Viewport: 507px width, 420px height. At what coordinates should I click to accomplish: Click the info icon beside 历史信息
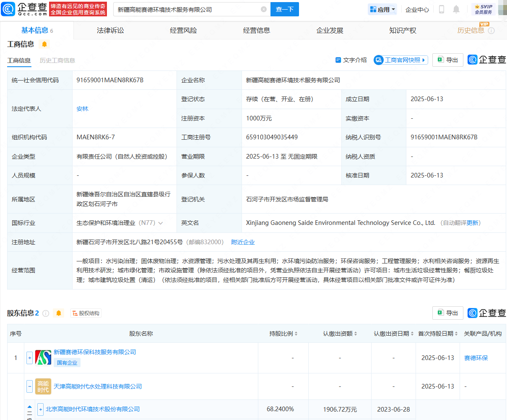(x=491, y=31)
